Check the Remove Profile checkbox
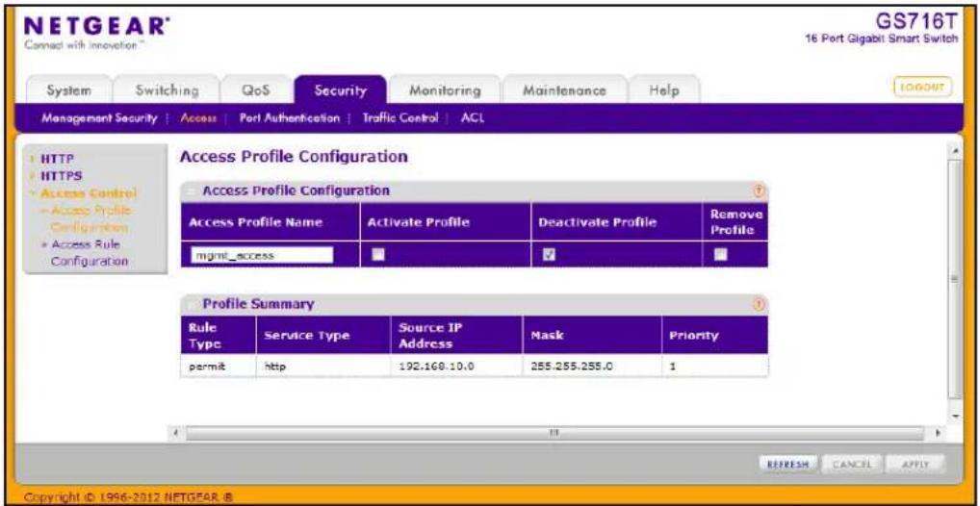This screenshot has height=506, width=980. [x=721, y=254]
